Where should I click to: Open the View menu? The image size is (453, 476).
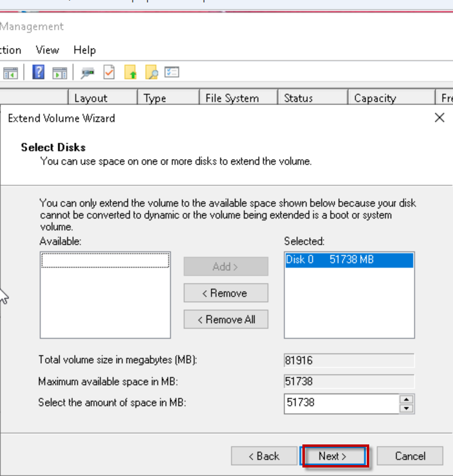coord(47,50)
